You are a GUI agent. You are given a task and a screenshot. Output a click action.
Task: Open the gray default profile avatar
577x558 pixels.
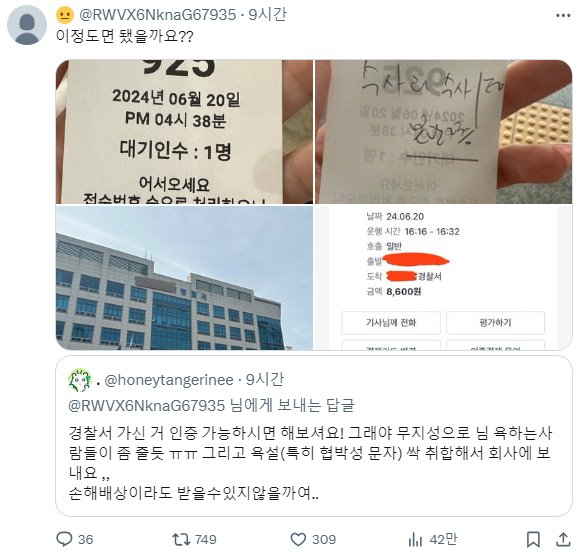tap(27, 25)
